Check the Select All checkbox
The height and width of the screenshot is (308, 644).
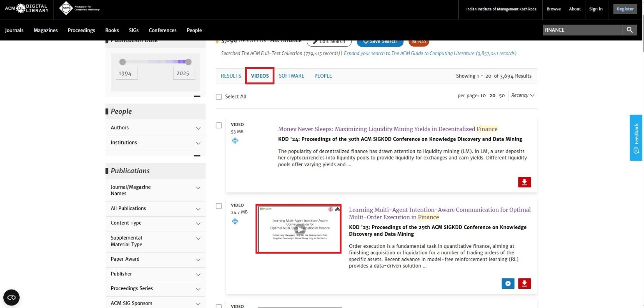pyautogui.click(x=219, y=97)
